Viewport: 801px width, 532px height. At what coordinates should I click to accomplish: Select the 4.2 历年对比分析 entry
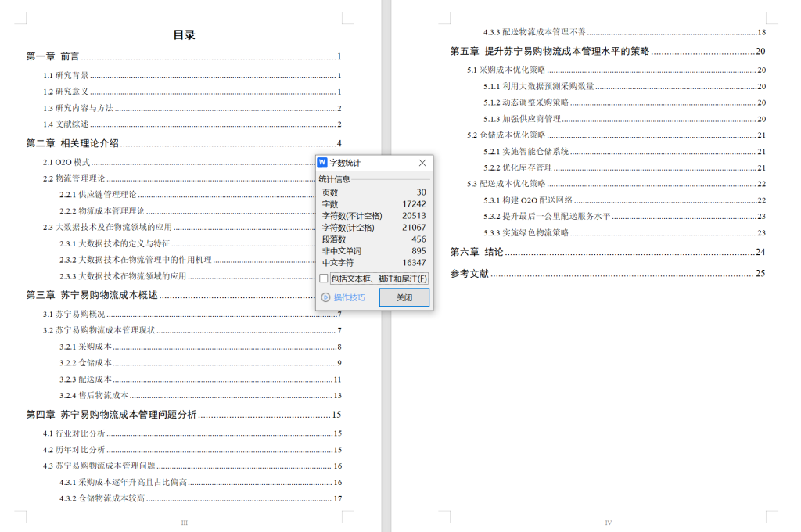pyautogui.click(x=74, y=450)
